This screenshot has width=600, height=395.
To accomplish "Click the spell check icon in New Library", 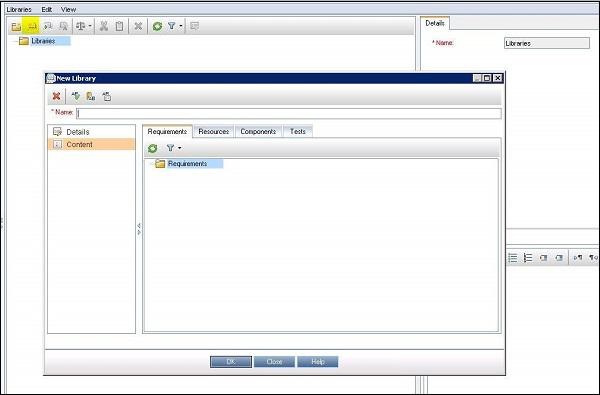I will [x=76, y=96].
